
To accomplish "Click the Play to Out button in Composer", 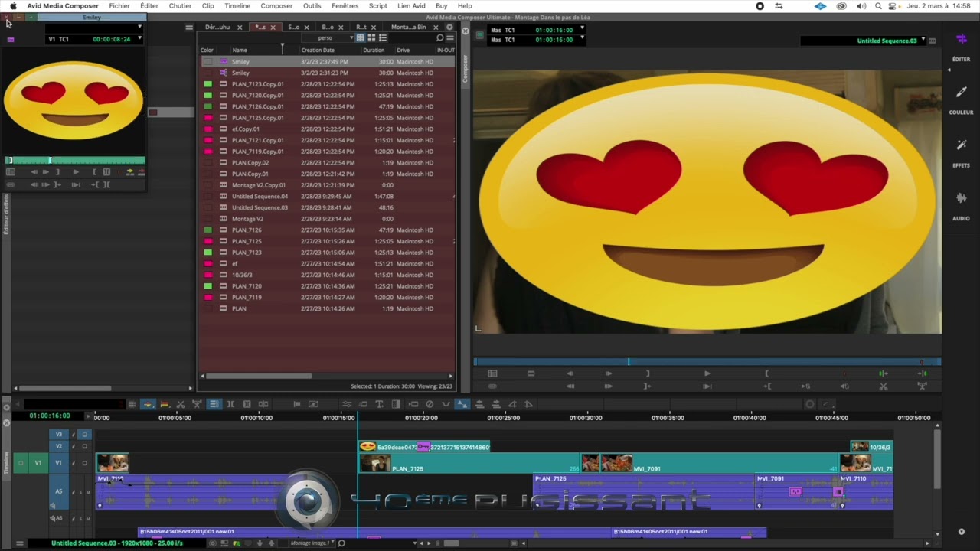I will (707, 386).
